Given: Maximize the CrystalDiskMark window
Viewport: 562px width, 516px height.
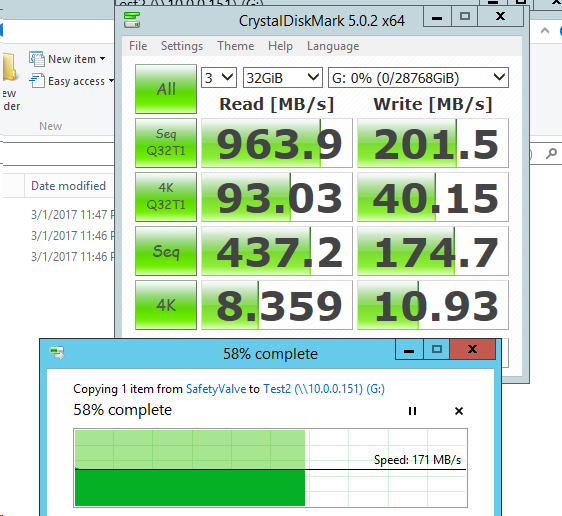Looking at the screenshot, I should (465, 17).
